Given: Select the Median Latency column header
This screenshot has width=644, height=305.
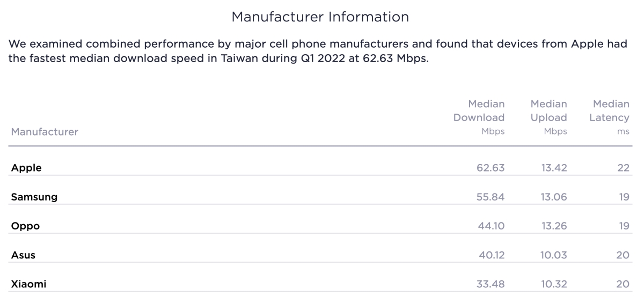Looking at the screenshot, I should point(609,117).
